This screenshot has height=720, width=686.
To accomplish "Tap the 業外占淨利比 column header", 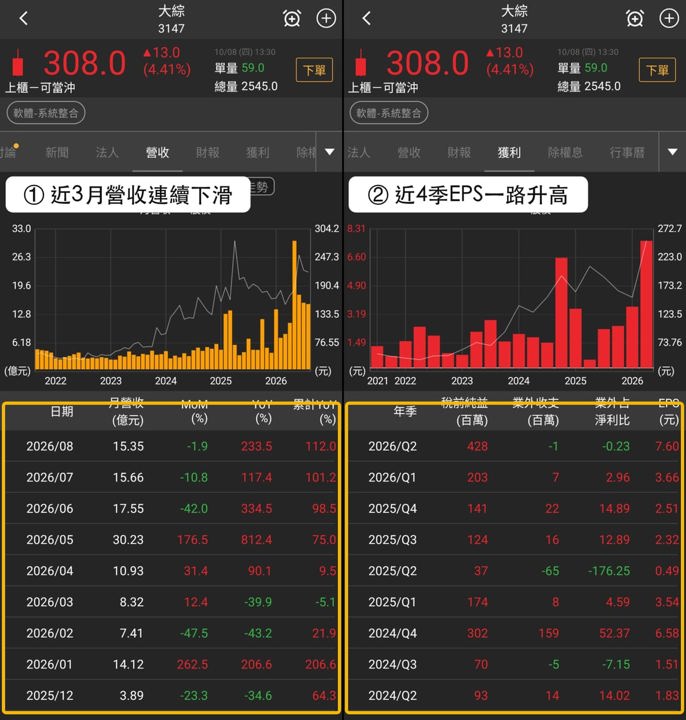I will (612, 411).
